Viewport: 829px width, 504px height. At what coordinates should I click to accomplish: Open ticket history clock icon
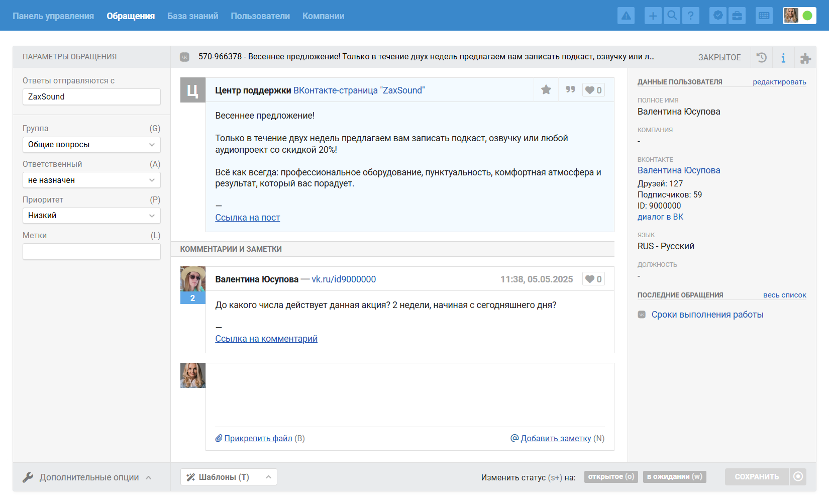762,57
